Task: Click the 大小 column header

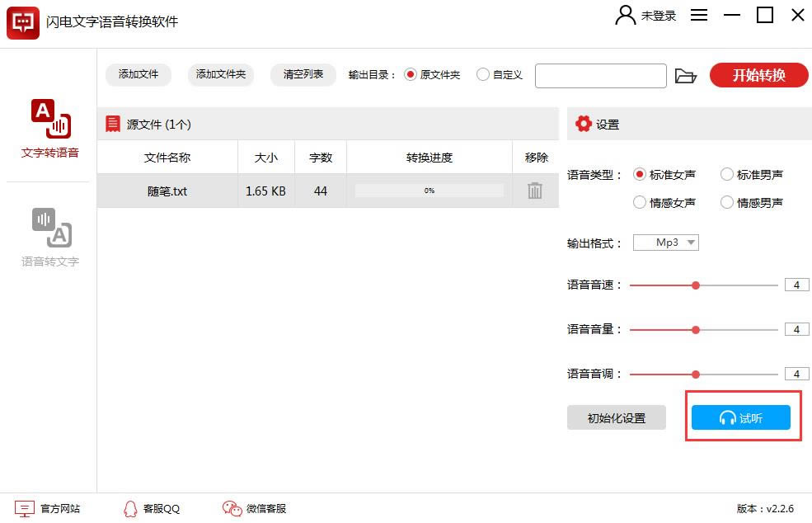Action: [265, 158]
